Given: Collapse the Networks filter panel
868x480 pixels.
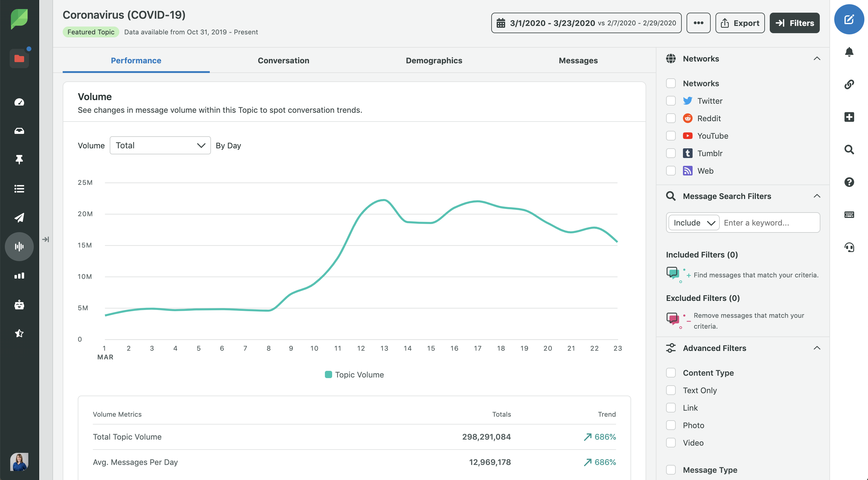Looking at the screenshot, I should point(817,58).
